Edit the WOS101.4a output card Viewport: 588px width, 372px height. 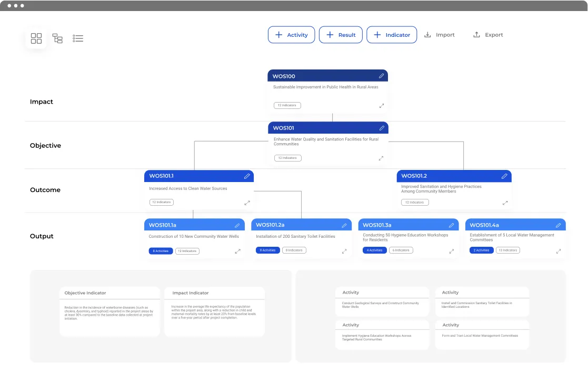pos(559,225)
